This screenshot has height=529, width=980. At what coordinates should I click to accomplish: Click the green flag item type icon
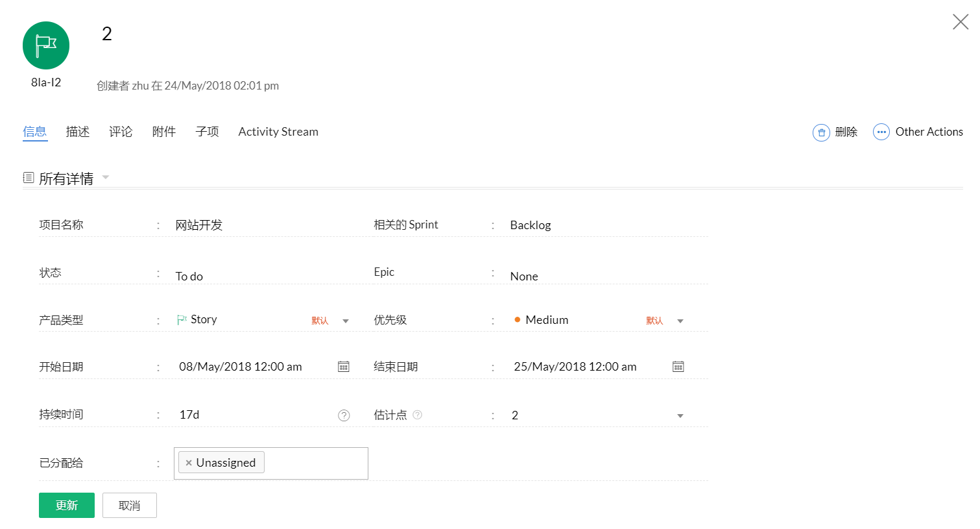coord(46,45)
